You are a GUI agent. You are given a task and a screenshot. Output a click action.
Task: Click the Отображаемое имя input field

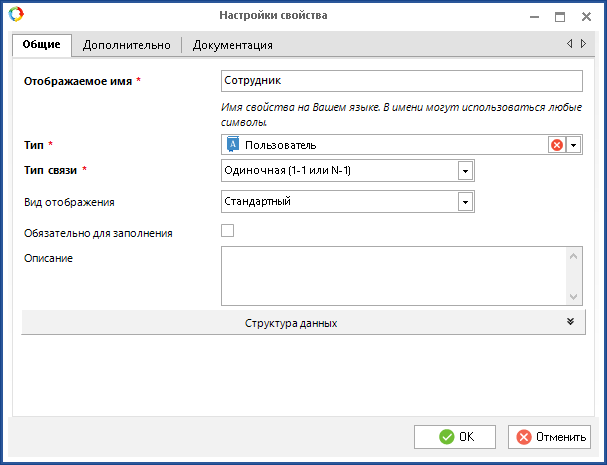400,81
